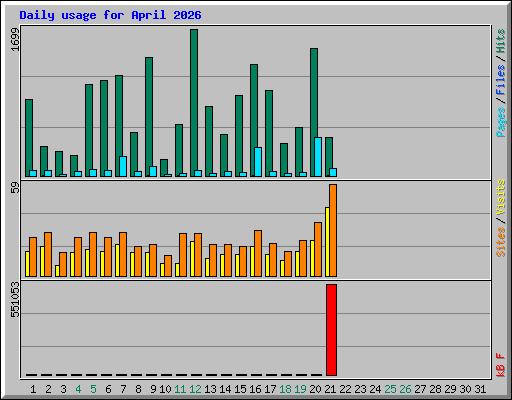
Task: Click the yellow 'Visits' legend label
Action: click(x=500, y=197)
